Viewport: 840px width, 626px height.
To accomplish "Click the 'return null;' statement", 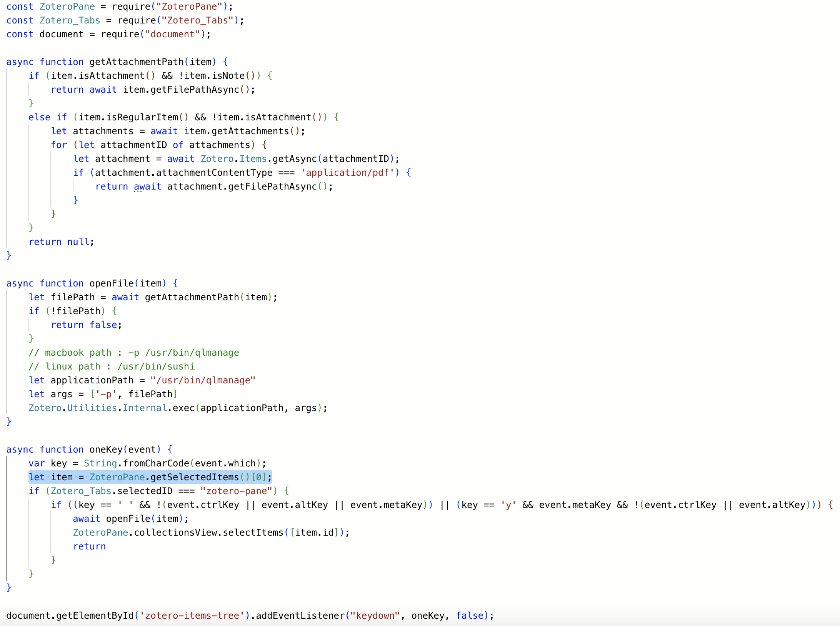I will click(61, 242).
